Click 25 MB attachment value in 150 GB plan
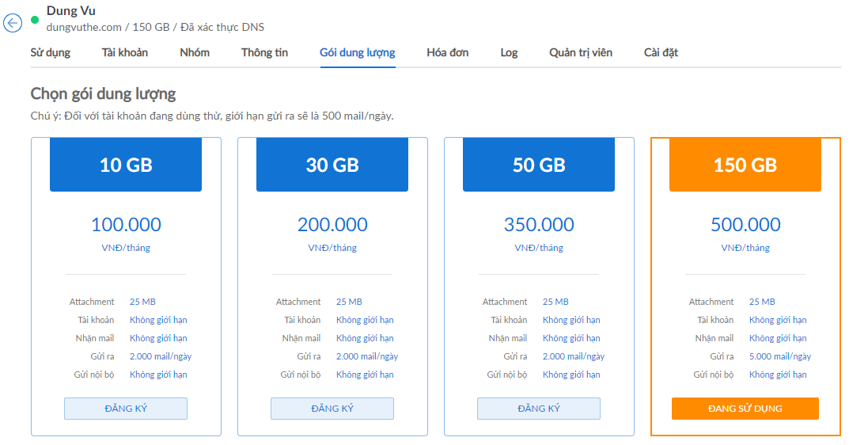 pyautogui.click(x=762, y=302)
